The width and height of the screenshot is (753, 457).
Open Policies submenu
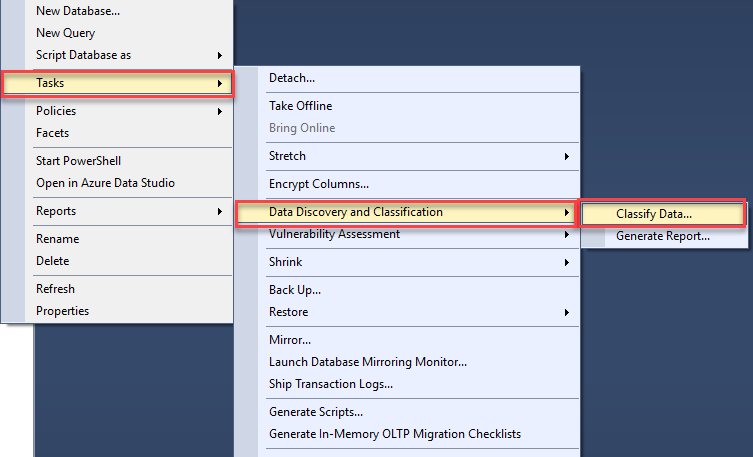56,111
